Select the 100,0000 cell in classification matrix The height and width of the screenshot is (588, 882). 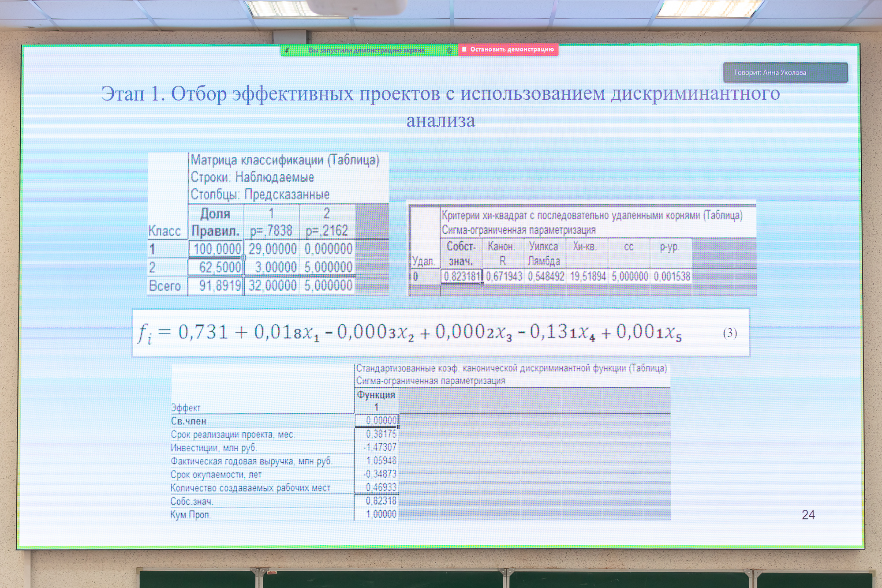(x=216, y=249)
